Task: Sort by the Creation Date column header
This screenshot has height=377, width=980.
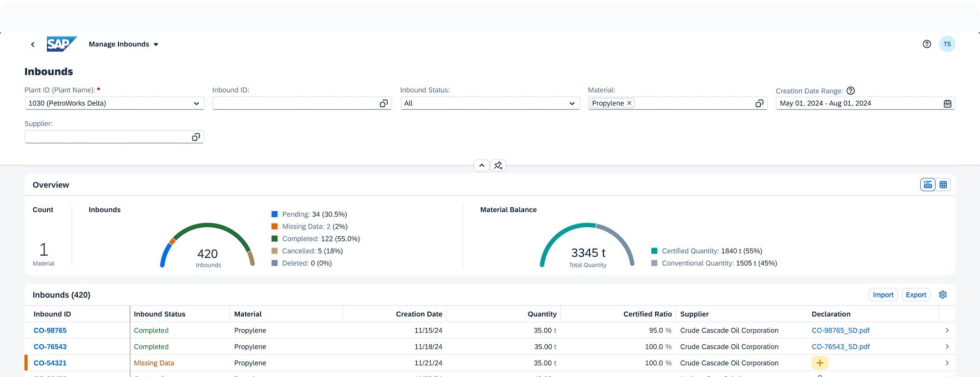Action: point(418,314)
